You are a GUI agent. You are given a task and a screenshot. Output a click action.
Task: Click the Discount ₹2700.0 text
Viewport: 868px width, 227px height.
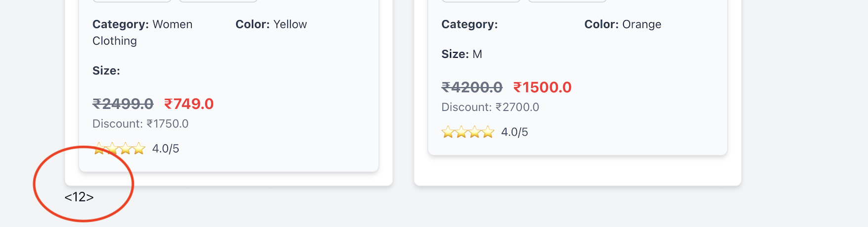click(490, 107)
